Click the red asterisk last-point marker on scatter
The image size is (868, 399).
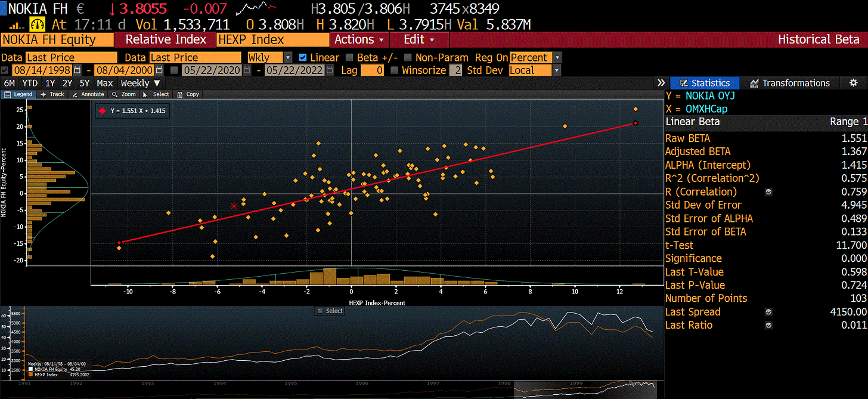(x=234, y=206)
